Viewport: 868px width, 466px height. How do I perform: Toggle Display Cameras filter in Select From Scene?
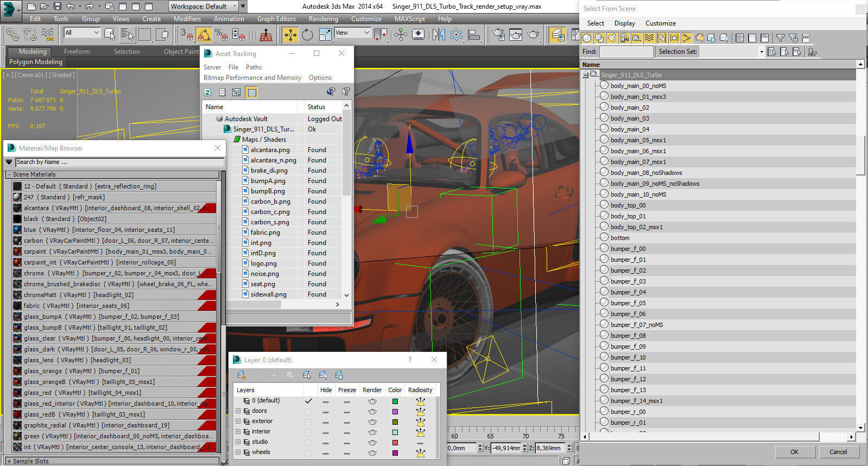(624, 38)
